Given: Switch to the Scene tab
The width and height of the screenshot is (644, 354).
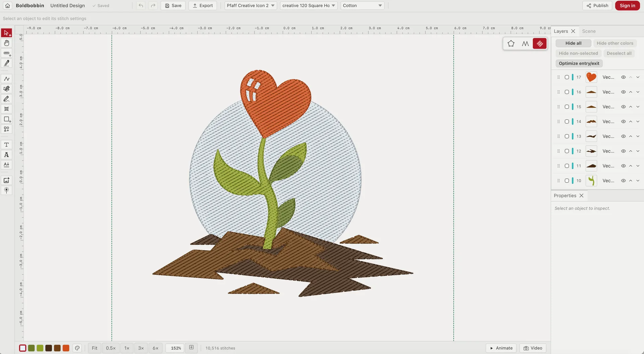Looking at the screenshot, I should (x=589, y=31).
